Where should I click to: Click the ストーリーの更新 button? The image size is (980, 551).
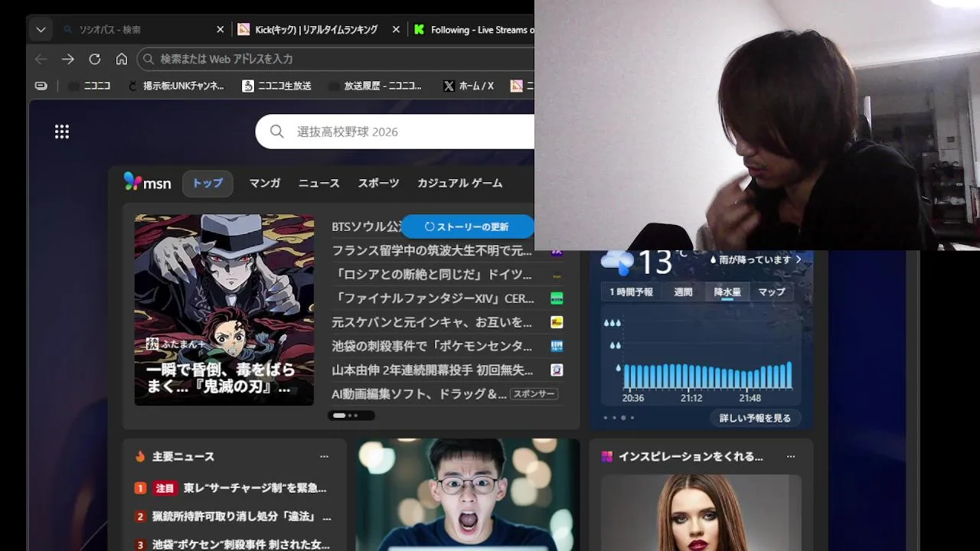[x=467, y=227]
